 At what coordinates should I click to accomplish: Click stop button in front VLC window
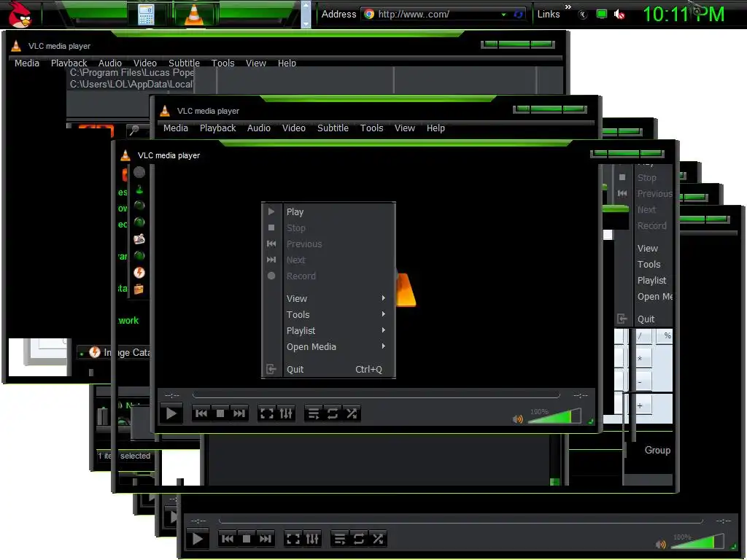point(220,413)
